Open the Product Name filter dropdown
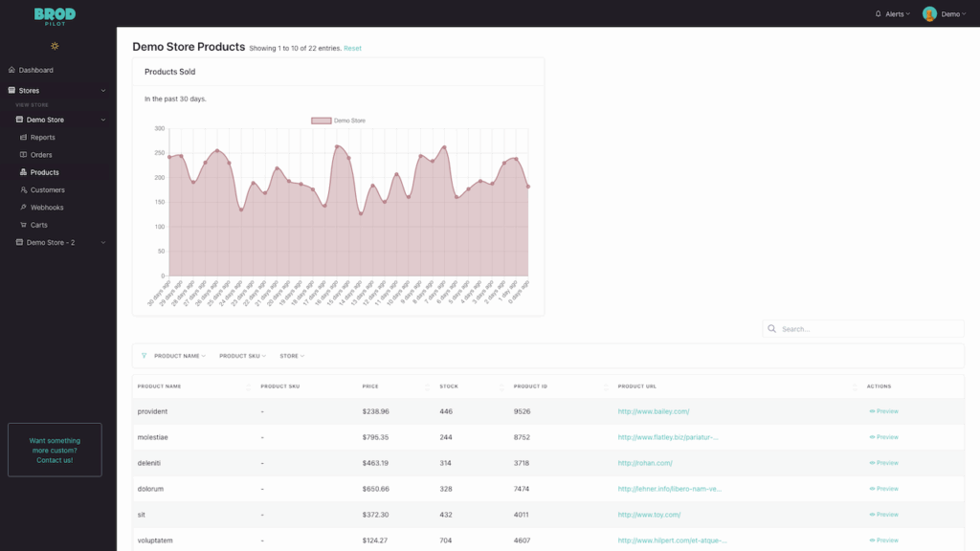Viewport: 980px width, 551px height. 179,356
